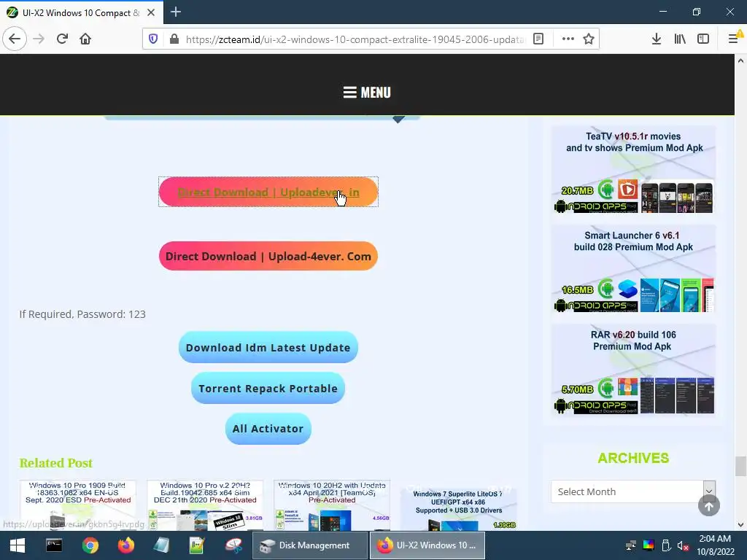Bookmark this page with star

589,39
